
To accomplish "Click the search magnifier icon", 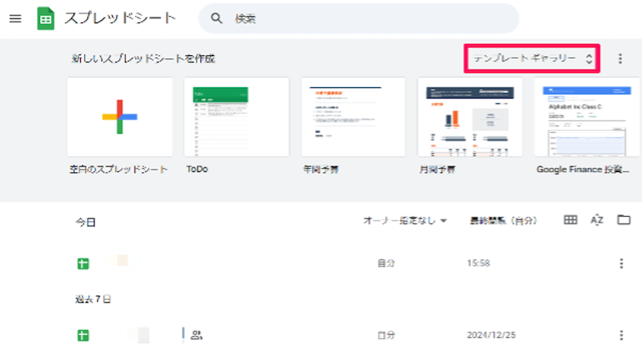I will (x=215, y=18).
